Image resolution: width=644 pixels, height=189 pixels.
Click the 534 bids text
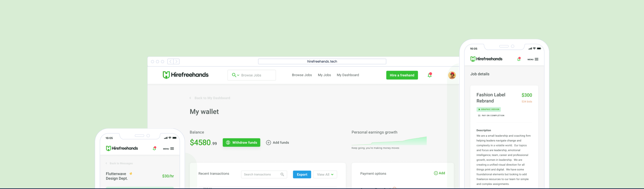527,102
